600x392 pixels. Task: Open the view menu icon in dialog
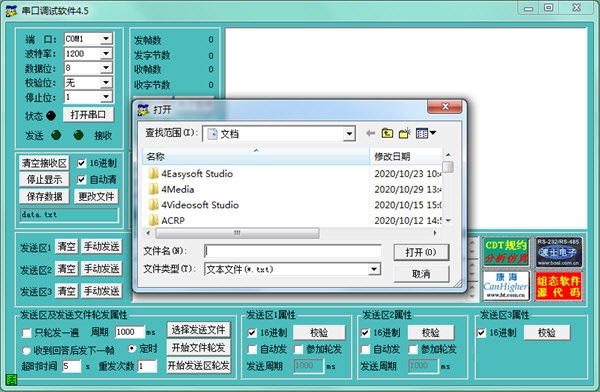426,133
